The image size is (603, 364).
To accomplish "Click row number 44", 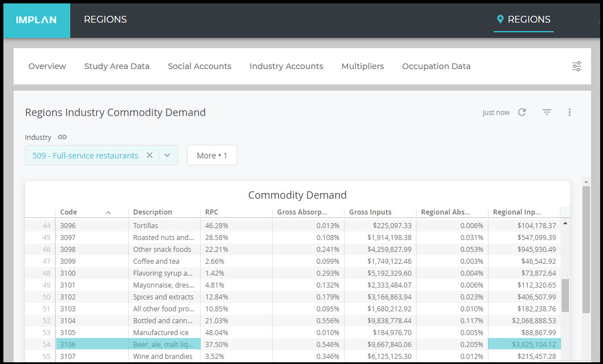I will [46, 225].
